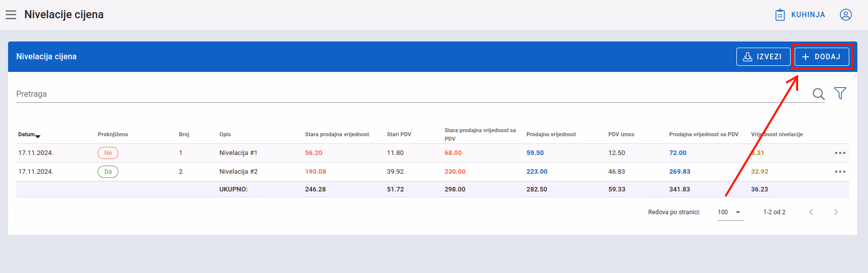Click the 56.20 old sales value
Screen dimensions: 868x273
[x=313, y=153]
